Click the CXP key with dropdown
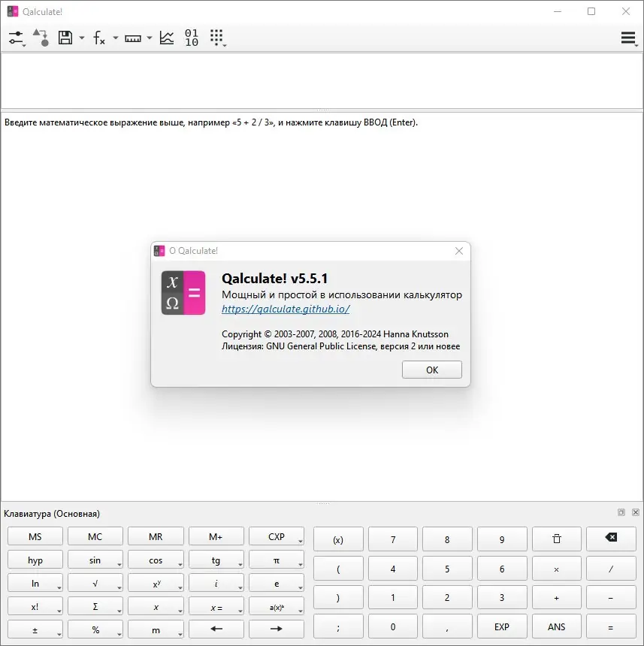This screenshot has height=646, width=644. [x=276, y=536]
